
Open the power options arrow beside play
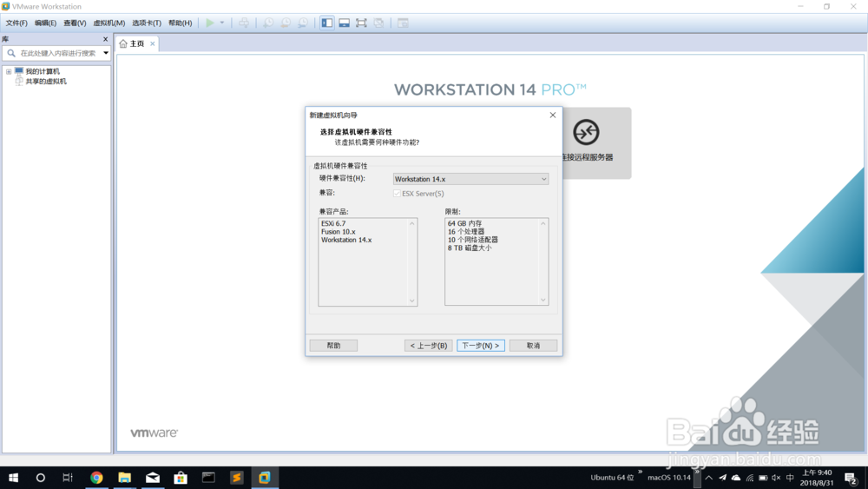(222, 23)
